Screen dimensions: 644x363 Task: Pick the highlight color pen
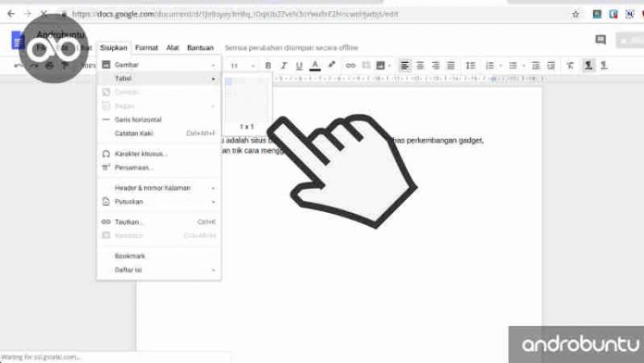click(x=331, y=65)
